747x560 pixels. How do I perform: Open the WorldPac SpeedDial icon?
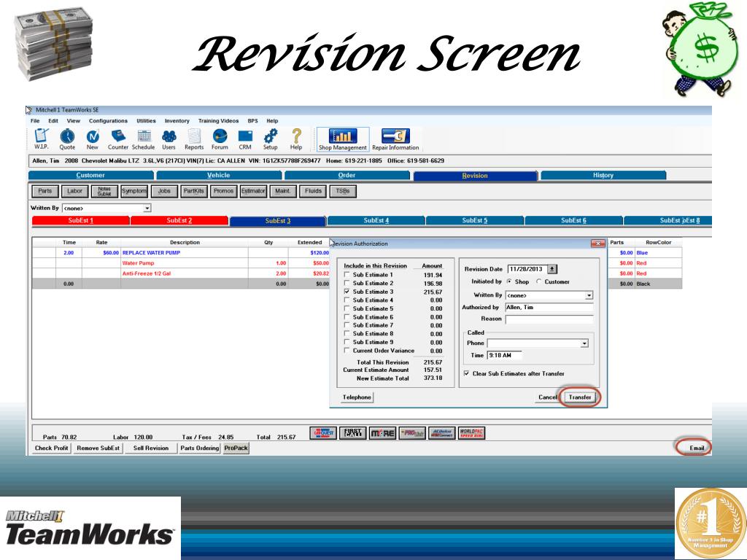[471, 433]
